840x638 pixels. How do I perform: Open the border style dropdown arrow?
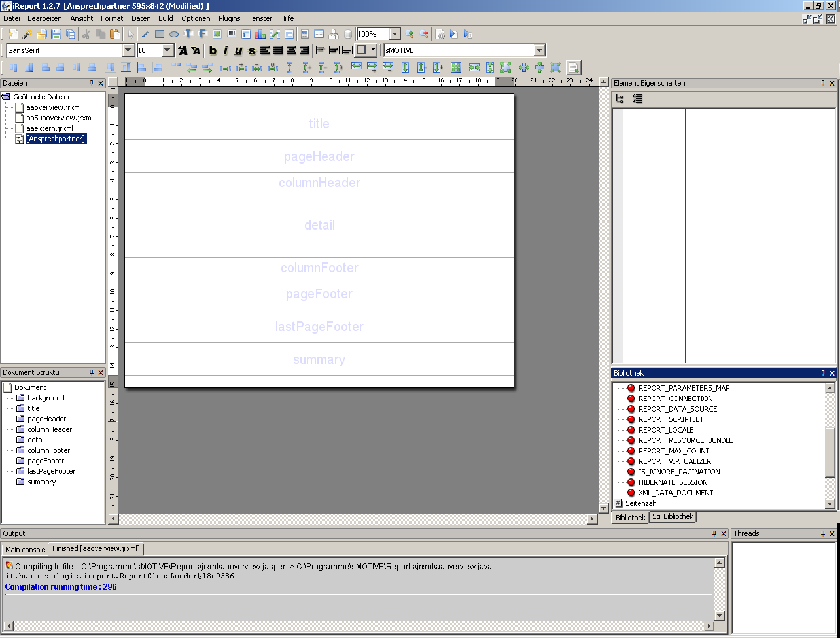coord(373,50)
